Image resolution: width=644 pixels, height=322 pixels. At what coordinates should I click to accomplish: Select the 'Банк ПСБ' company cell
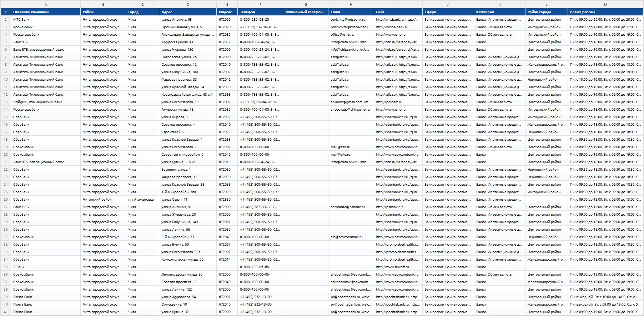click(46, 207)
